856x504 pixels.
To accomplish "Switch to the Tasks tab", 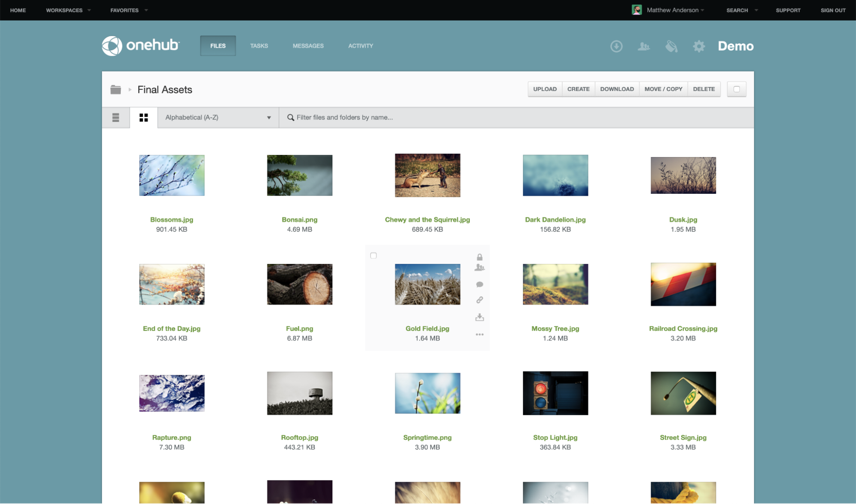I will (x=259, y=46).
